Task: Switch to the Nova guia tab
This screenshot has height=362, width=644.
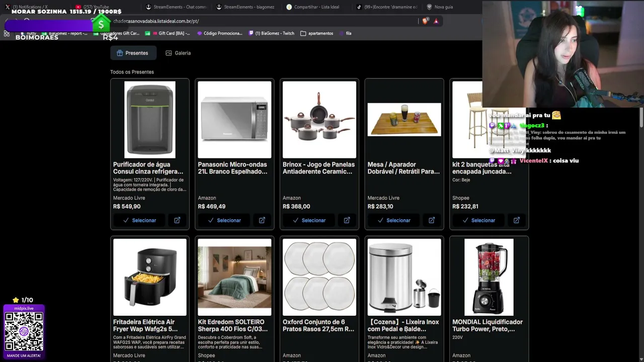Action: [x=443, y=7]
